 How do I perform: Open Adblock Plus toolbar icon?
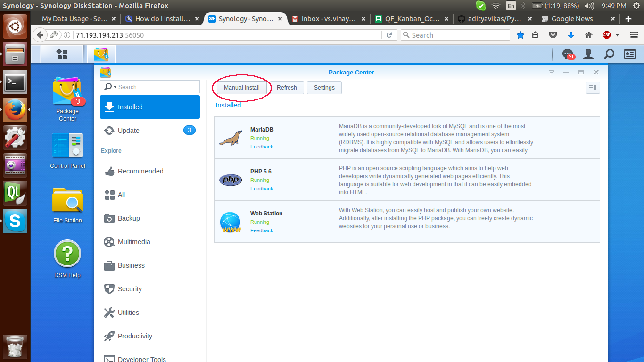click(x=607, y=35)
